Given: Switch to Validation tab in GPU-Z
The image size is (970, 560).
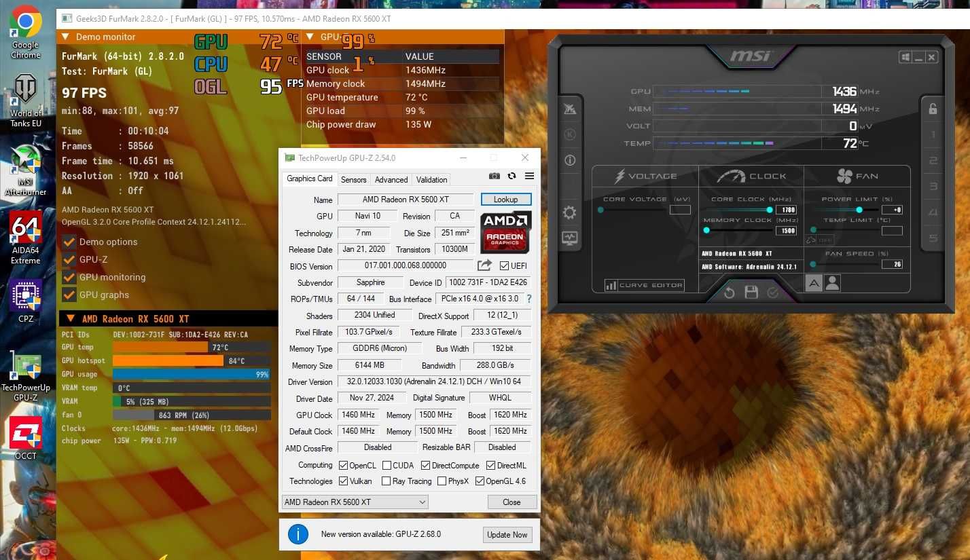Looking at the screenshot, I should coord(432,180).
